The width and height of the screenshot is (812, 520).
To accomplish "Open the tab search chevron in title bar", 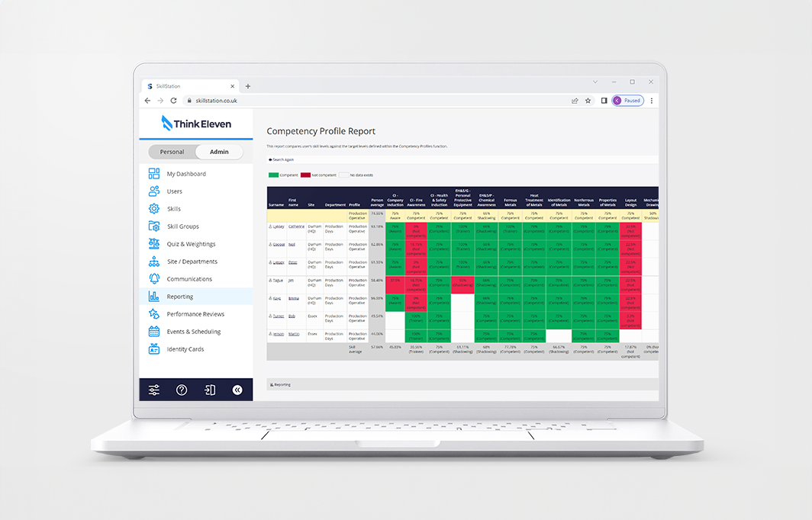I will click(595, 82).
